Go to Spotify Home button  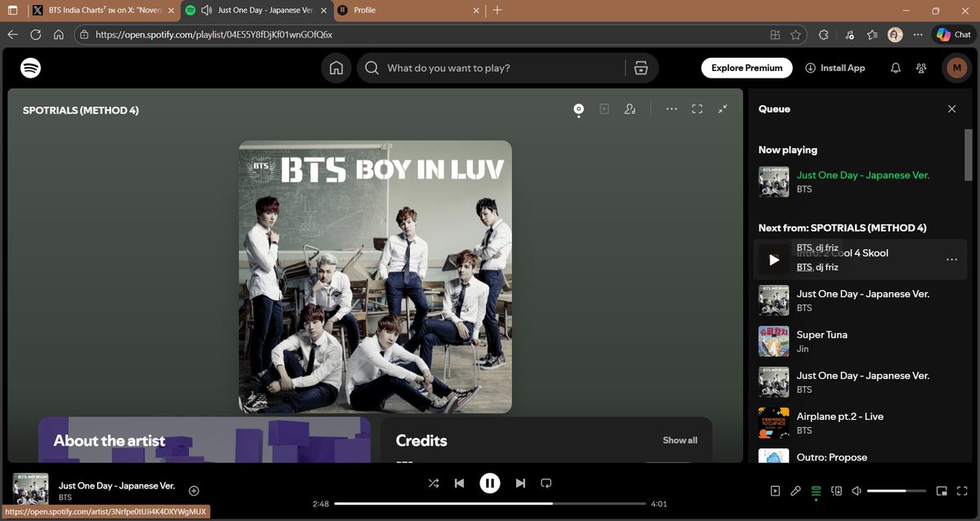point(336,68)
